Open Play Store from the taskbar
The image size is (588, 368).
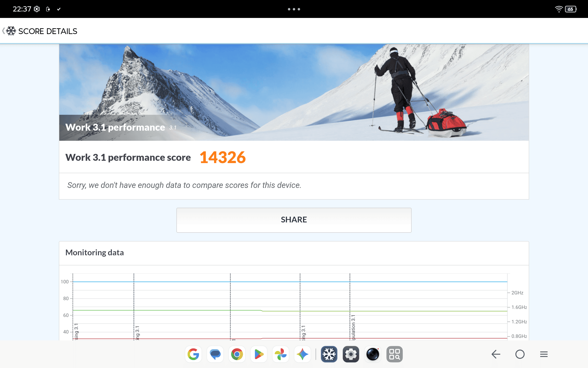pos(259,354)
